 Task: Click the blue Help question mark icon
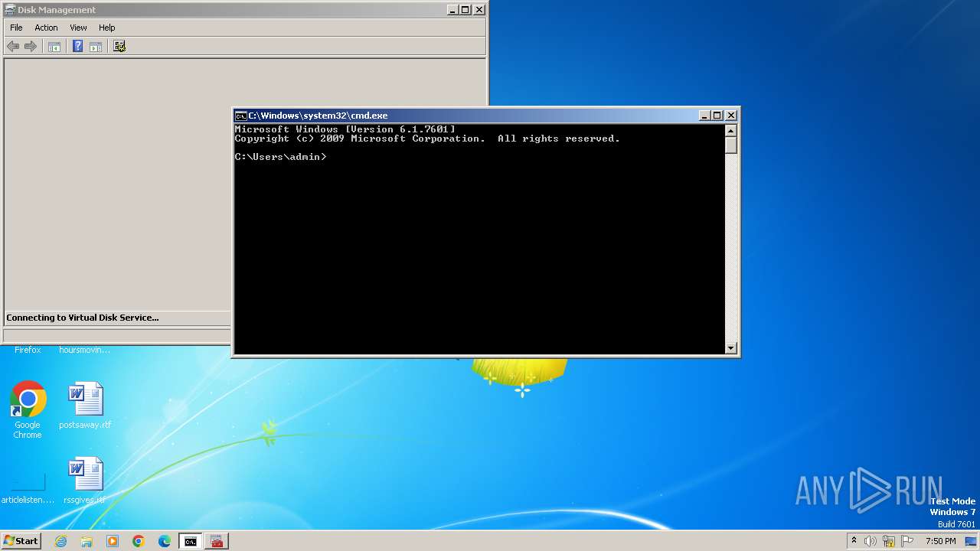(77, 47)
